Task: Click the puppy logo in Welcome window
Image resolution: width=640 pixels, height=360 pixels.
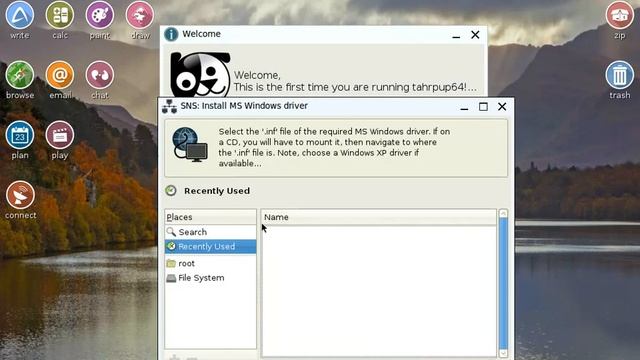Action: pyautogui.click(x=200, y=75)
